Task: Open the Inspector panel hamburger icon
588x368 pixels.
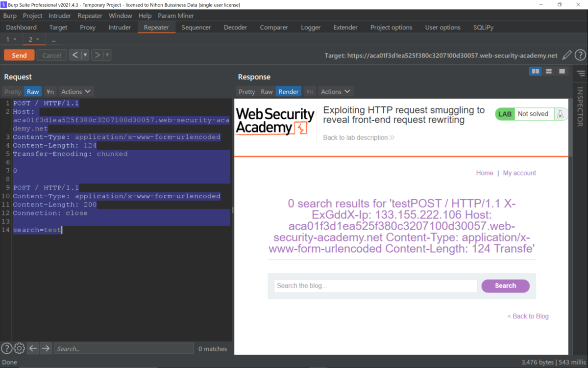Action: click(x=581, y=74)
